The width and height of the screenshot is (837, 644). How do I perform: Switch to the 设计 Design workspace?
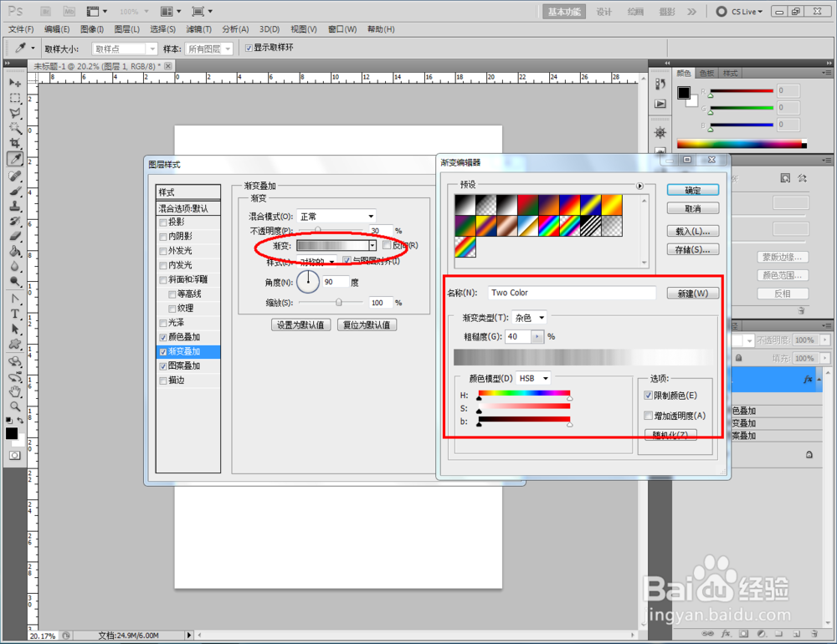[x=603, y=12]
